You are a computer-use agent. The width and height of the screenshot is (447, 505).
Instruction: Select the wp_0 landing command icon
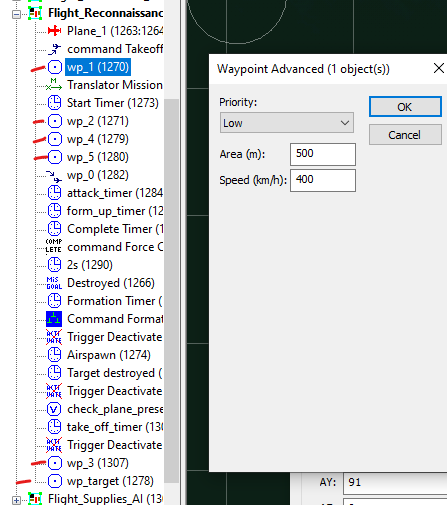pyautogui.click(x=54, y=175)
